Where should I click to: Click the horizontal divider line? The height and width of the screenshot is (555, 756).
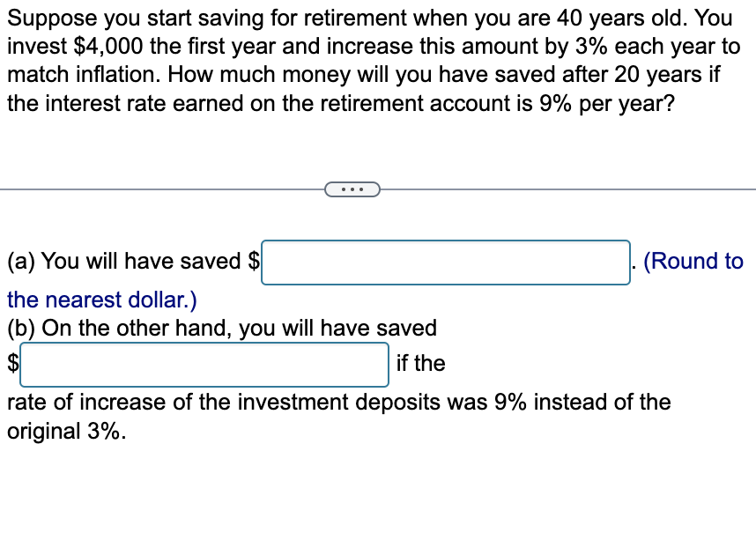159,189
